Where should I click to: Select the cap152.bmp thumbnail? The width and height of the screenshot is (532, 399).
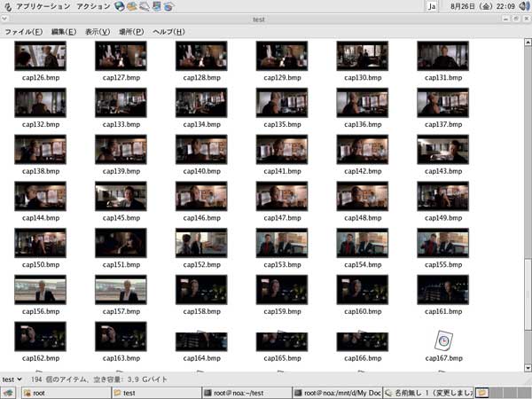point(201,243)
